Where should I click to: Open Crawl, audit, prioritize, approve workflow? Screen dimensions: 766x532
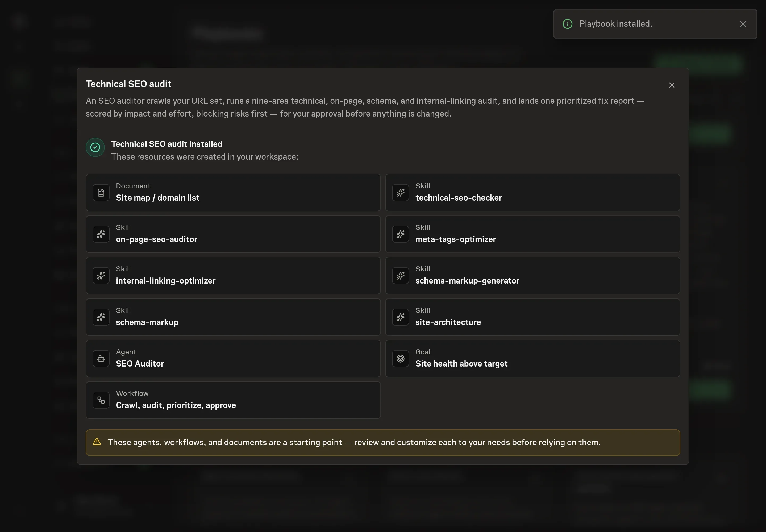233,400
